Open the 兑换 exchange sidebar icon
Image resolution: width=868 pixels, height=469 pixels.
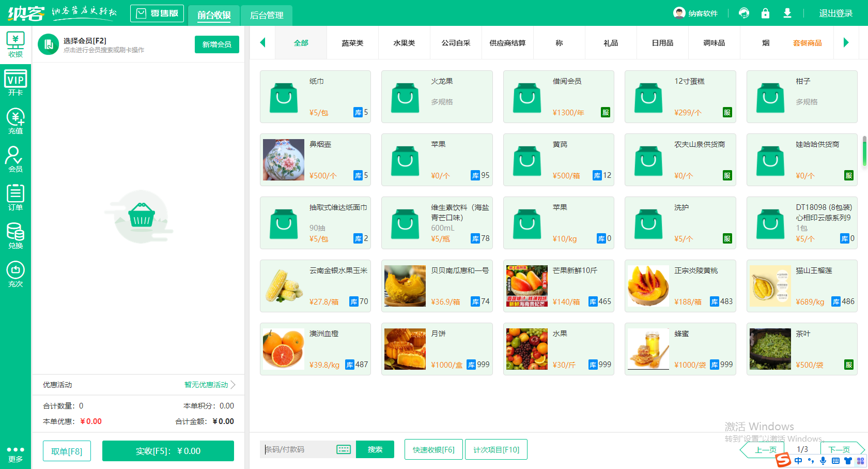click(x=16, y=236)
